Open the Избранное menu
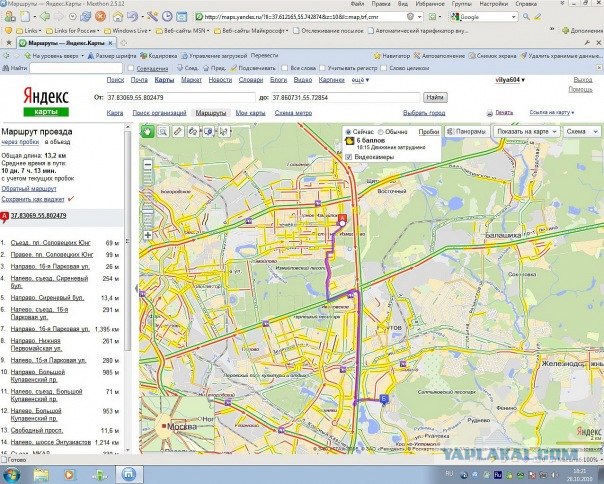 click(x=430, y=4)
